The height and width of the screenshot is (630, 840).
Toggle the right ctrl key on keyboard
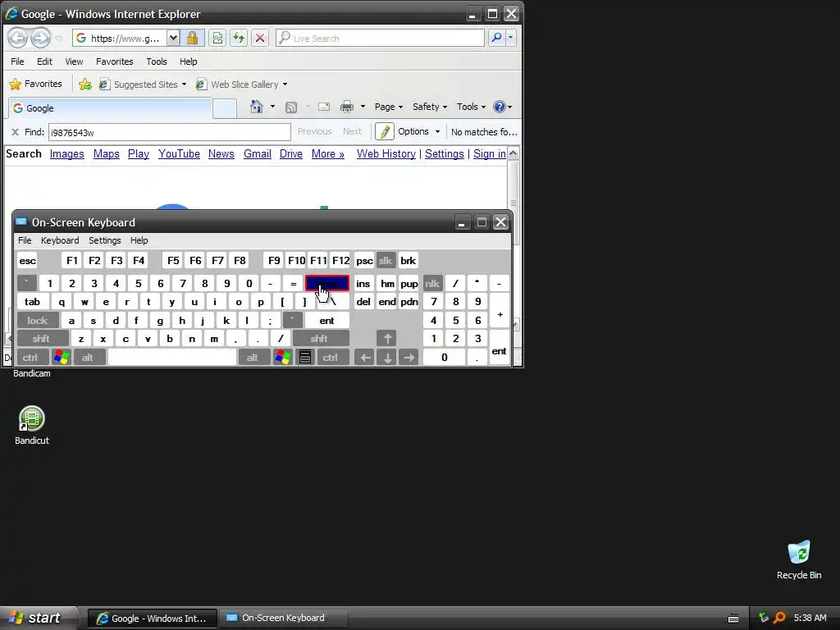click(333, 358)
